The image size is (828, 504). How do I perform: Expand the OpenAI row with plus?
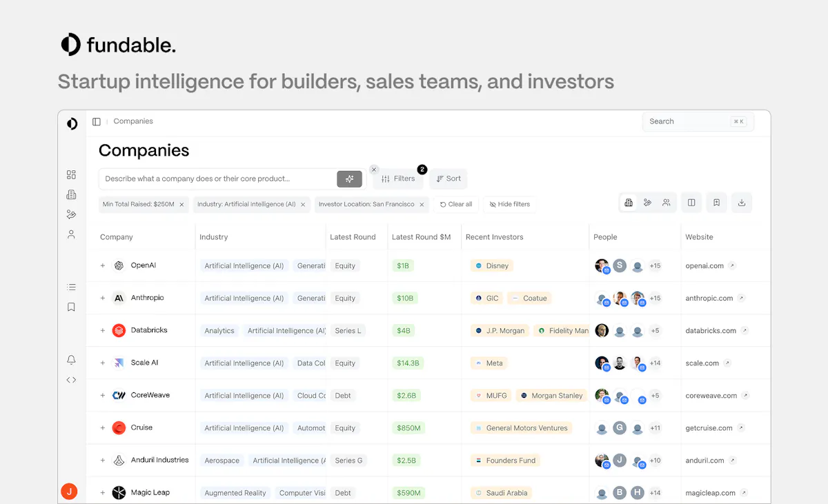coord(103,265)
